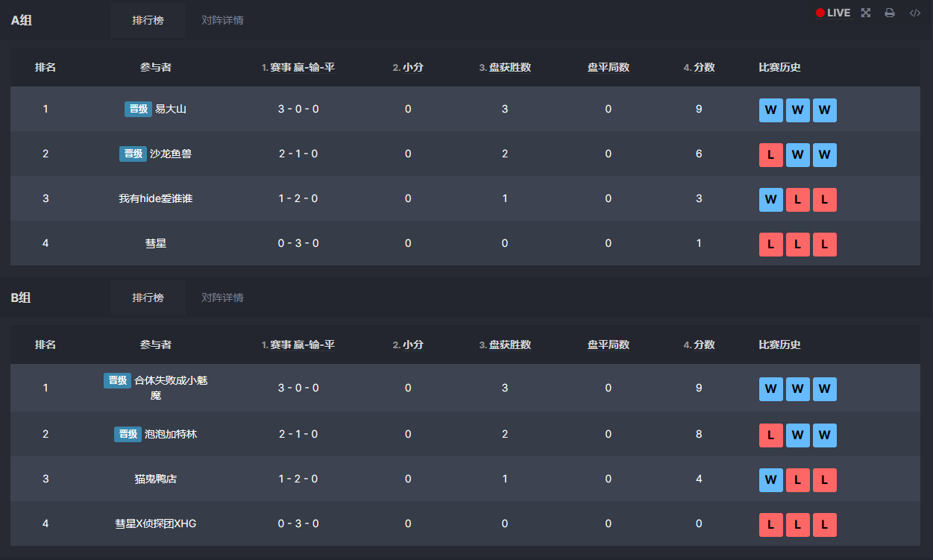Click the L badge in 沙龙鱼兽 row
This screenshot has height=560, width=933.
point(771,155)
